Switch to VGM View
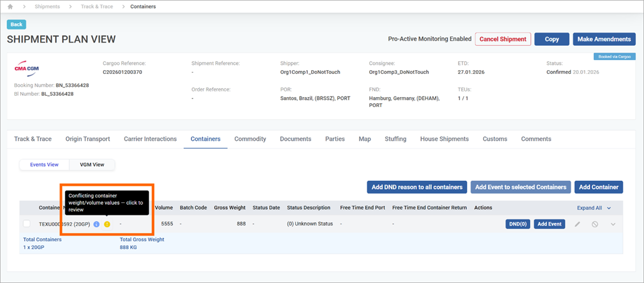The width and height of the screenshot is (644, 283). [x=92, y=165]
